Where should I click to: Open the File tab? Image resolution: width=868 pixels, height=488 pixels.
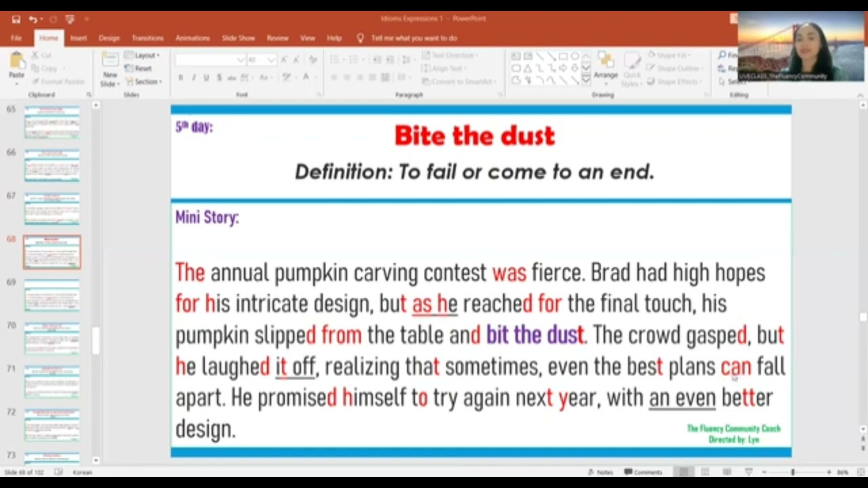(16, 39)
